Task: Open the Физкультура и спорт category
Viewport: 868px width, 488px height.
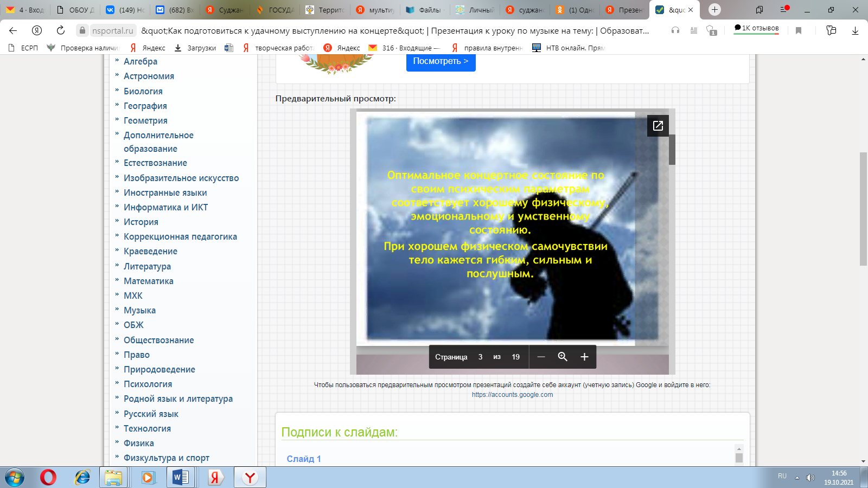Action: (167, 458)
